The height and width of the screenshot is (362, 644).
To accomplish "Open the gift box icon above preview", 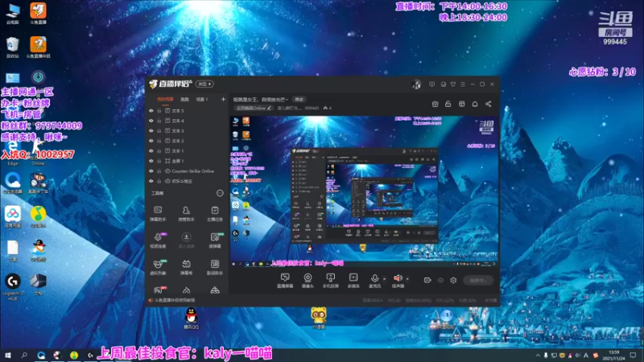I will 436,104.
